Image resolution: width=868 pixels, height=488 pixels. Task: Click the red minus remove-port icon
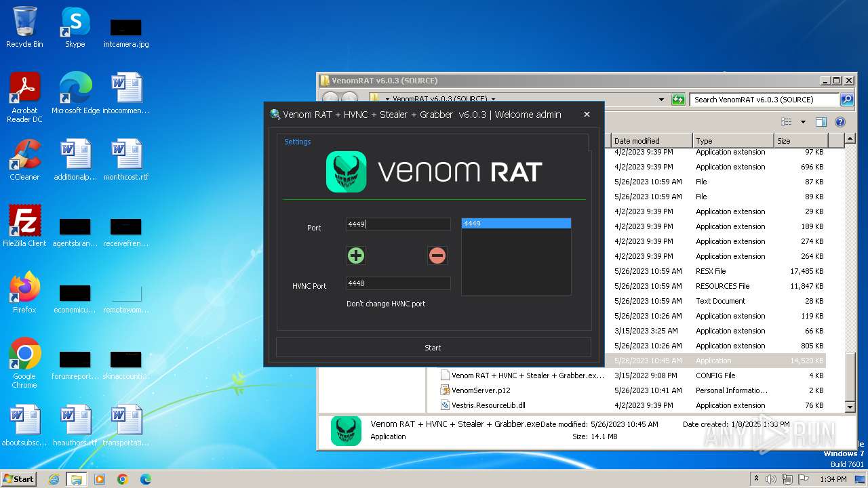(437, 256)
